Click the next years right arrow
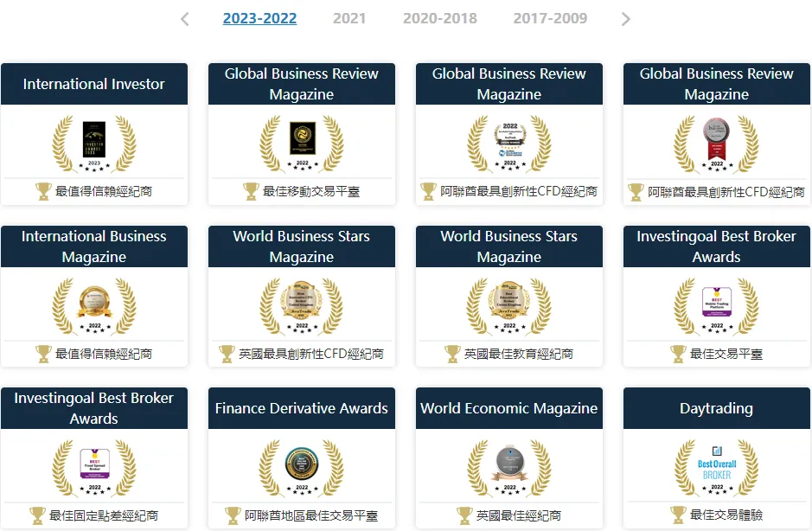Viewport: 812px width, 531px height. coord(625,19)
